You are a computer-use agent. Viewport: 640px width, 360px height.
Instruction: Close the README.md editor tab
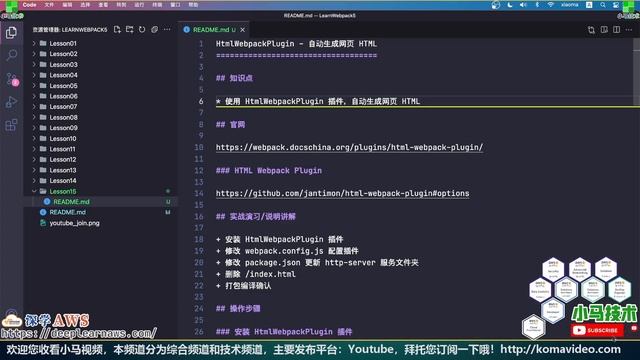[x=242, y=30]
